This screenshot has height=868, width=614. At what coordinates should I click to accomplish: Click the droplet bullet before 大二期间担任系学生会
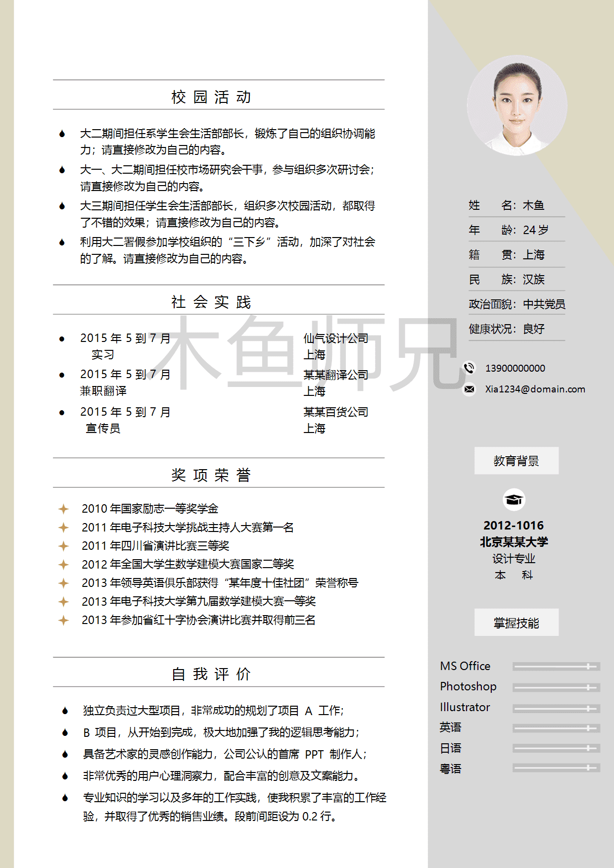click(x=62, y=134)
